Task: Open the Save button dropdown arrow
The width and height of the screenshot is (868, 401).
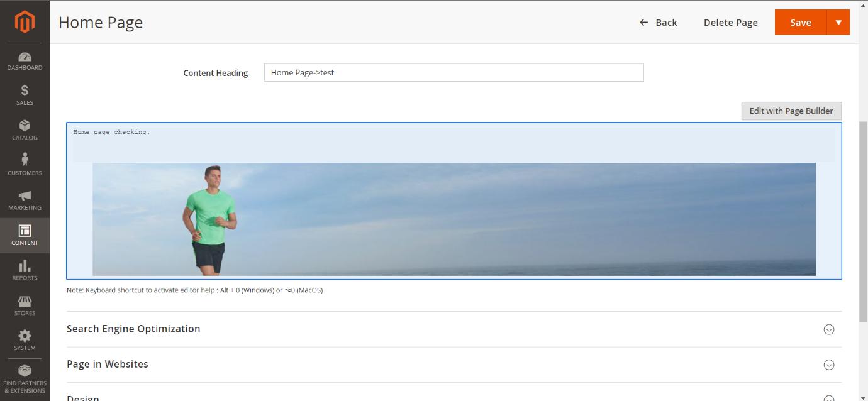Action: point(838,23)
